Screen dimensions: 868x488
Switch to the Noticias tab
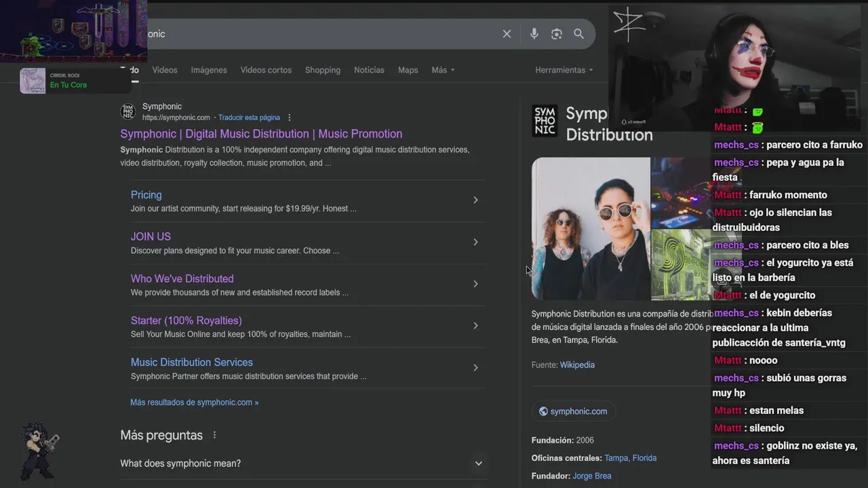(x=369, y=70)
